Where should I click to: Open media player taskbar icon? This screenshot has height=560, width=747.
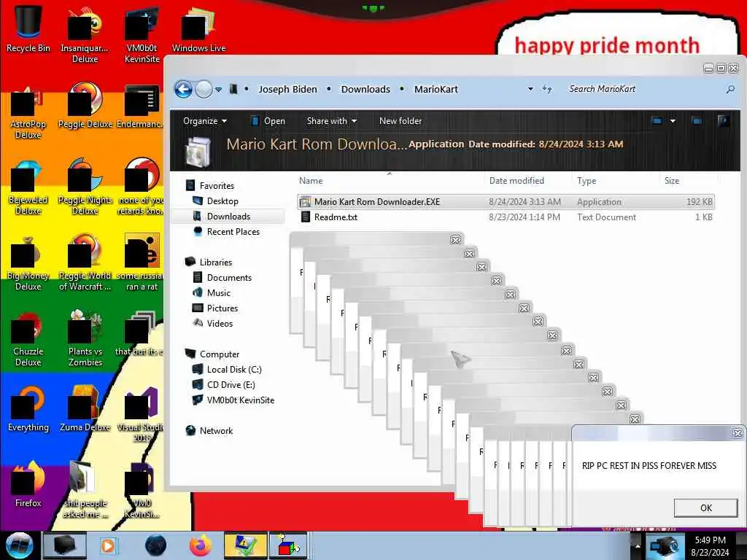pos(108,545)
